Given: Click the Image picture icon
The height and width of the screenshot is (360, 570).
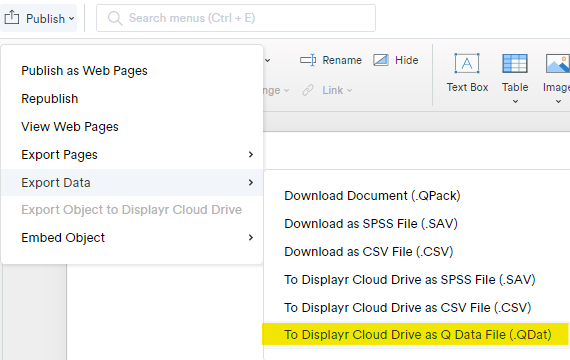Looking at the screenshot, I should point(558,63).
